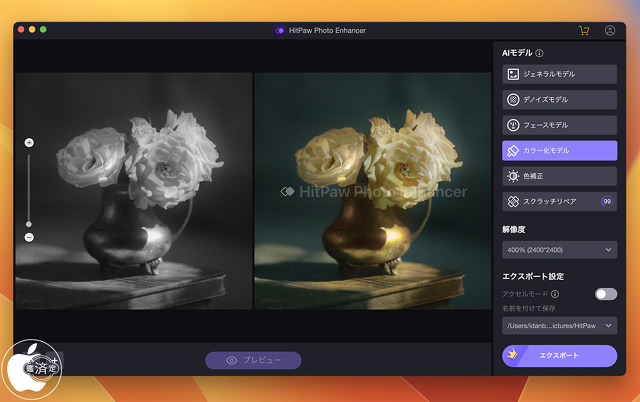The image size is (640, 402).
Task: Click the zoom in plus icon
Action: tap(29, 142)
